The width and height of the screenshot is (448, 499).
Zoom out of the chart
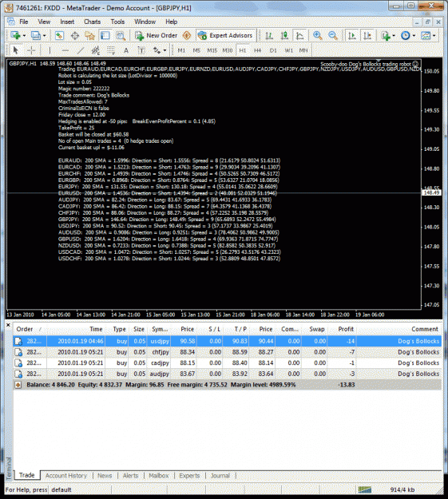[x=333, y=35]
